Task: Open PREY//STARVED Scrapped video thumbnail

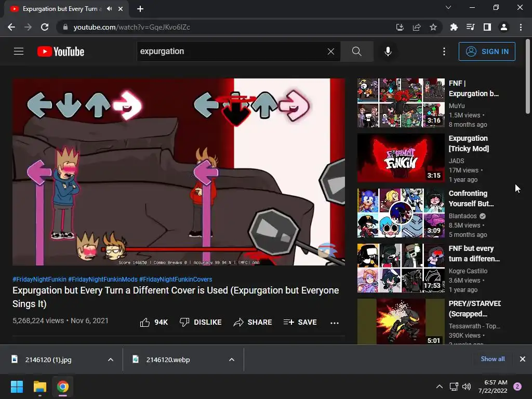Action: coord(401,321)
